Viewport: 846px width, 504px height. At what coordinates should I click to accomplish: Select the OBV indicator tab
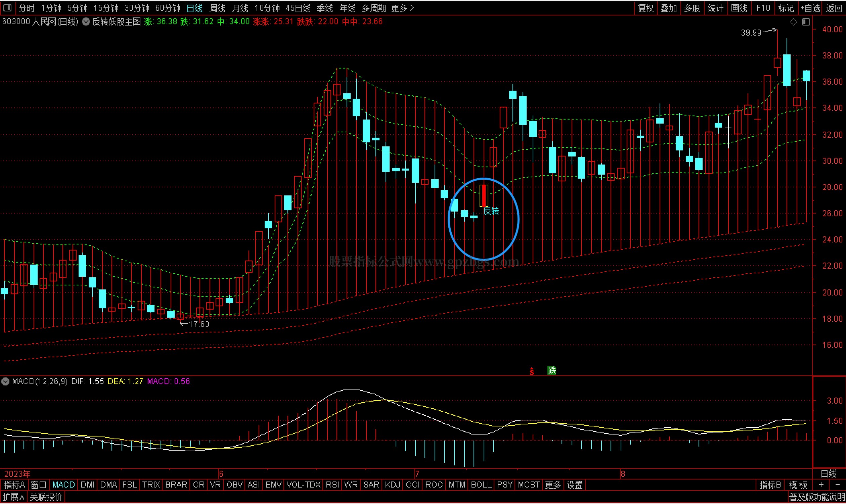tap(234, 485)
